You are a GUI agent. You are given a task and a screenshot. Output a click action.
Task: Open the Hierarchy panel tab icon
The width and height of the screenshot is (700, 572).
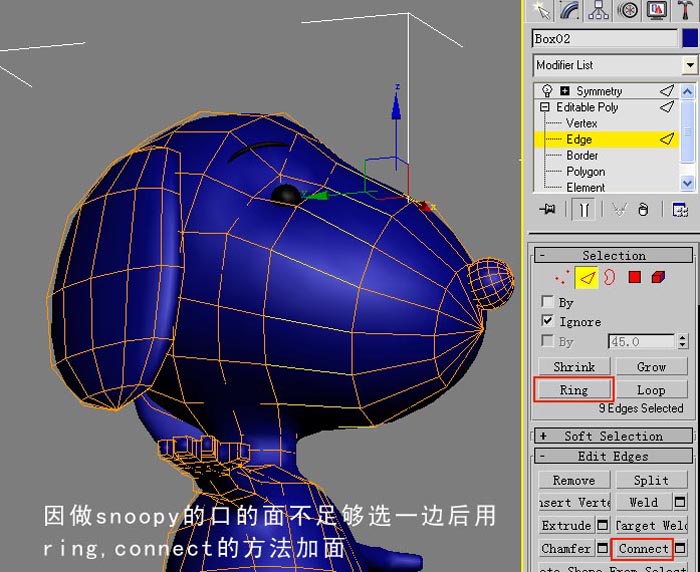coord(598,11)
